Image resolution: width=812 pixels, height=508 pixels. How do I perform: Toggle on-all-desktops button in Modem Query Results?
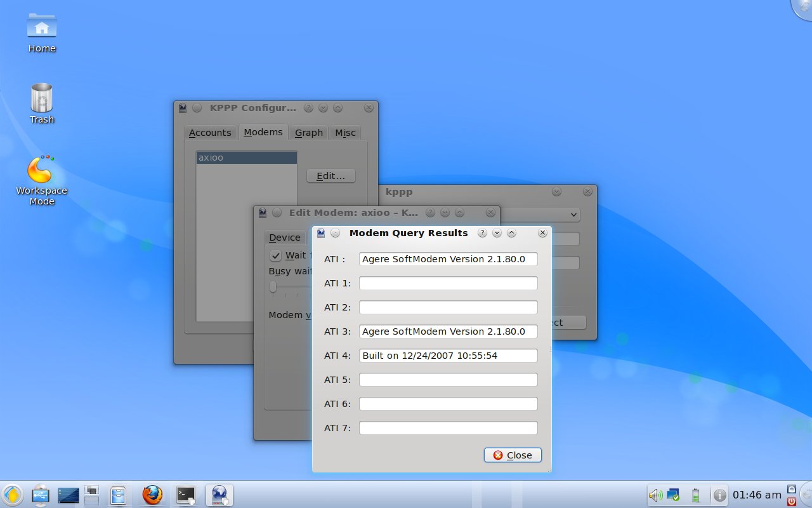pyautogui.click(x=336, y=233)
